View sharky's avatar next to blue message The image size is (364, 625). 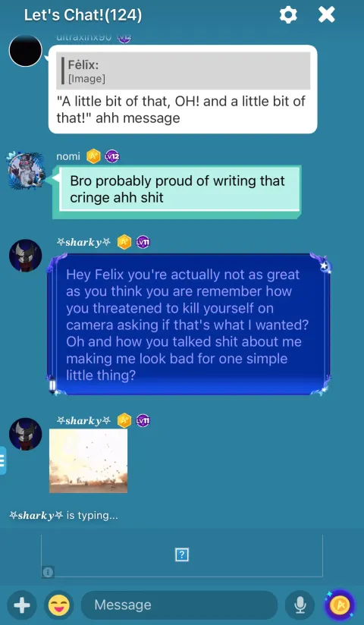tap(26, 256)
